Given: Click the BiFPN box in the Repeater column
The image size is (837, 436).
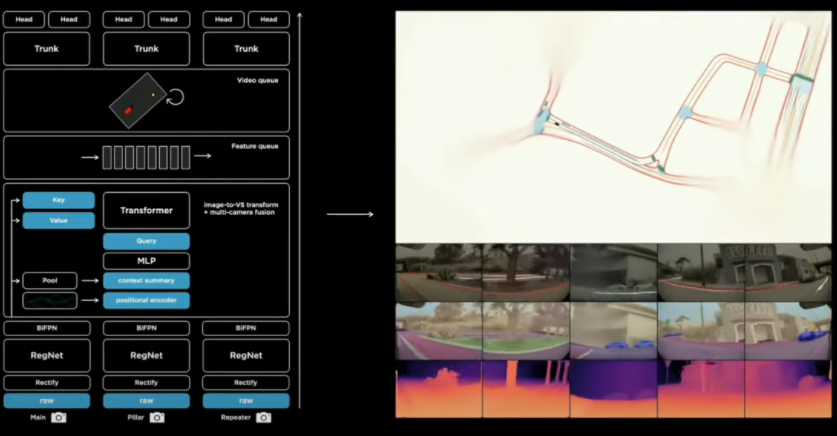Looking at the screenshot, I should [x=246, y=328].
